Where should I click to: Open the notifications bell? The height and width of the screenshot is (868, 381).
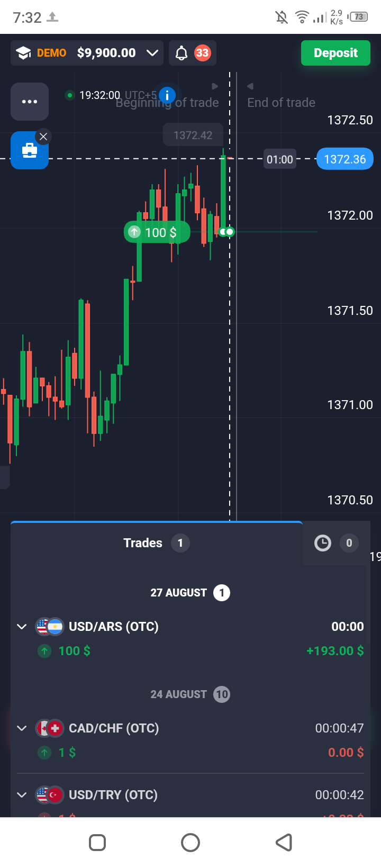(x=182, y=53)
